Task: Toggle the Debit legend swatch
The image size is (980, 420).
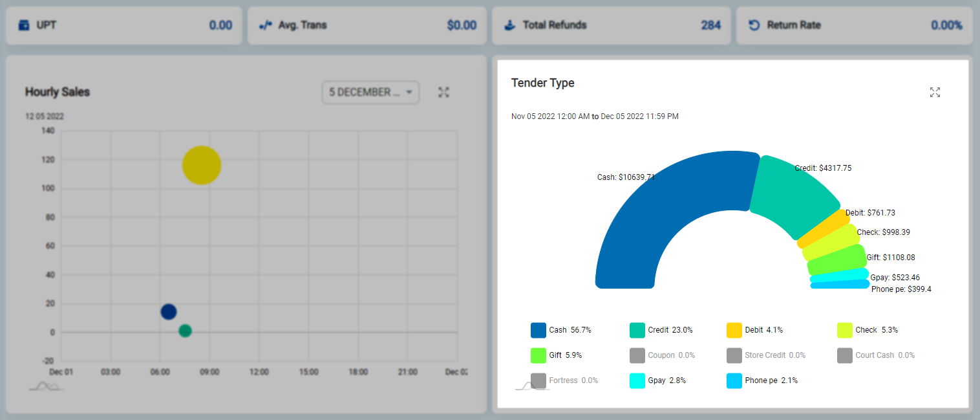Action: [734, 330]
